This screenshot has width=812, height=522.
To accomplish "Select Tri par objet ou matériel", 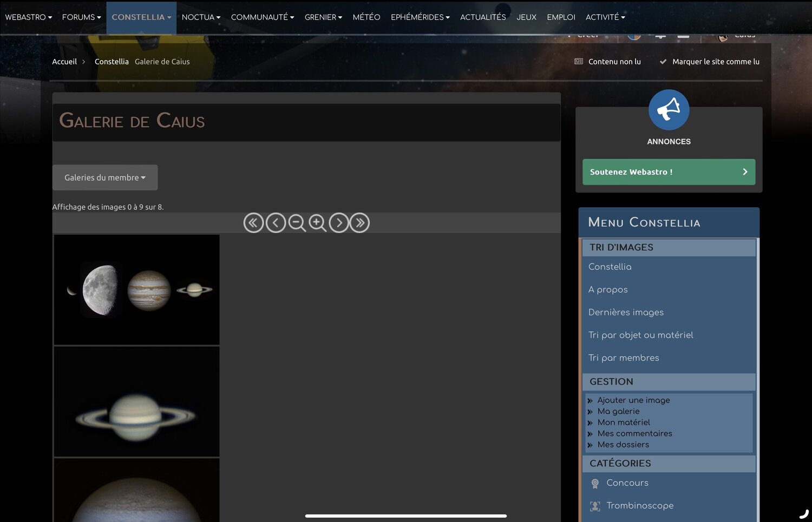I will point(640,335).
